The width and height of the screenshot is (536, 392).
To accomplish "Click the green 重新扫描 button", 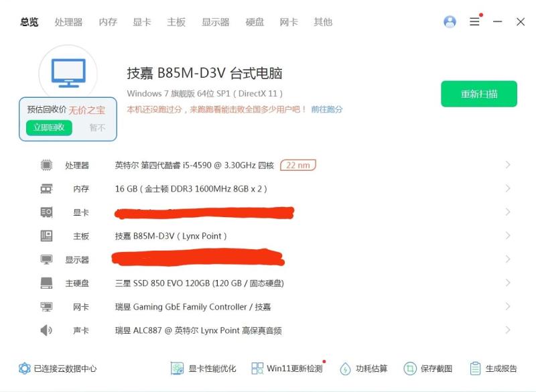I will (478, 94).
